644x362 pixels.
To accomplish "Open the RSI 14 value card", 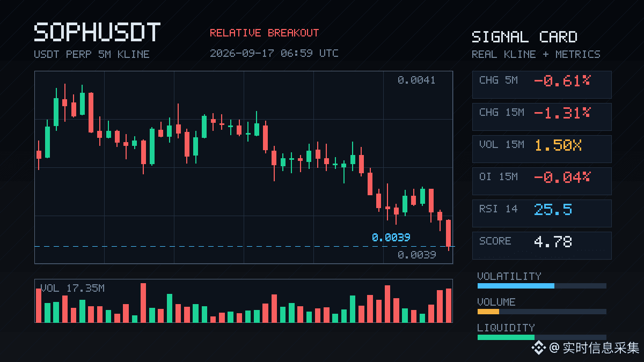I will [541, 213].
